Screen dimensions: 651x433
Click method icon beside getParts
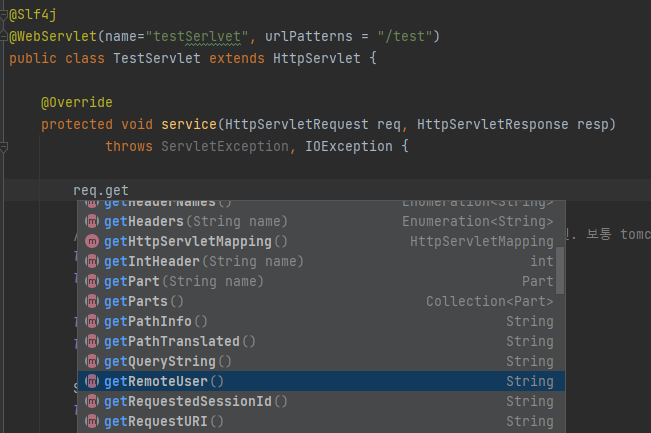coord(92,301)
